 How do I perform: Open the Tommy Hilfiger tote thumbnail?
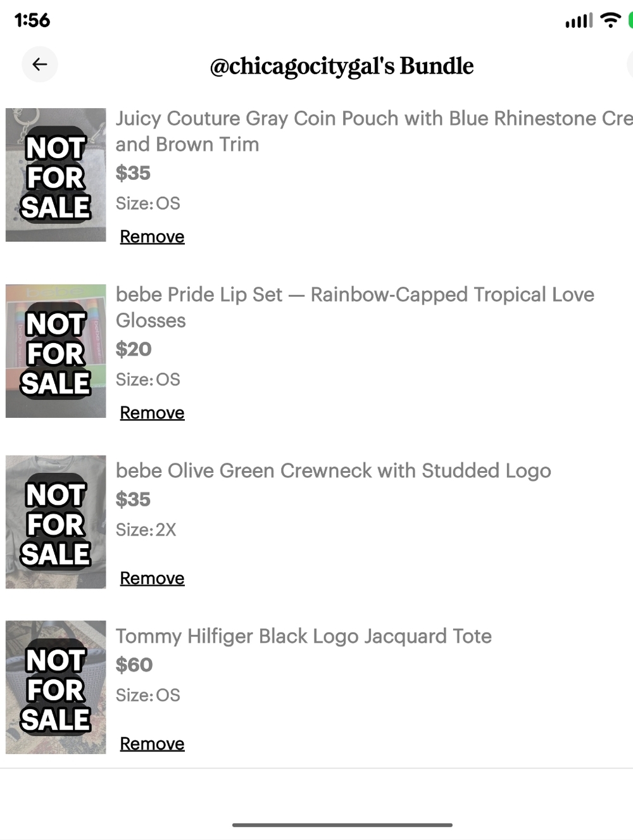[x=56, y=687]
